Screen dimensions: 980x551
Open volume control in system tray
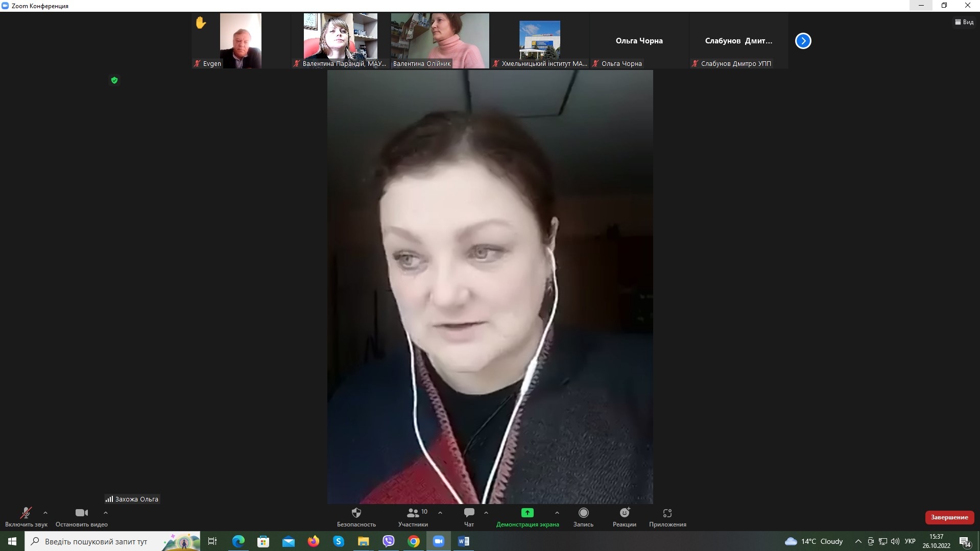tap(895, 541)
